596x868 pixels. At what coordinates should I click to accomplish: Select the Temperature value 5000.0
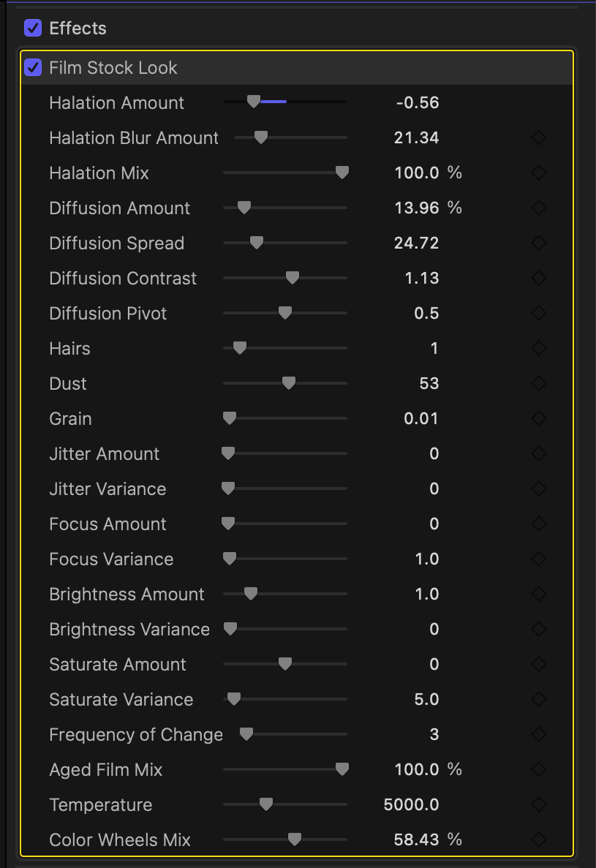411,804
